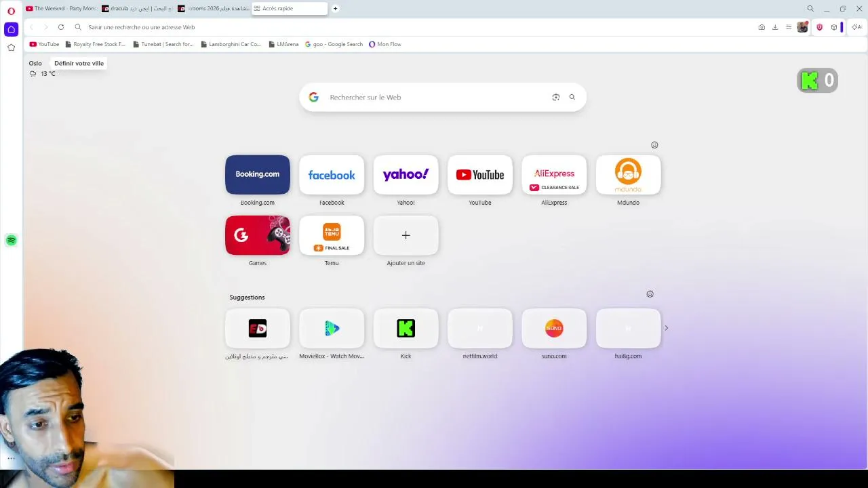Image resolution: width=868 pixels, height=488 pixels.
Task: Click Ajouter un site plus tile
Action: click(406, 235)
